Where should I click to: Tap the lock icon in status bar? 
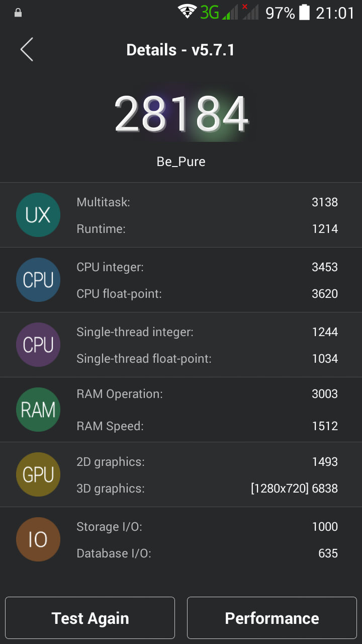coord(18,13)
